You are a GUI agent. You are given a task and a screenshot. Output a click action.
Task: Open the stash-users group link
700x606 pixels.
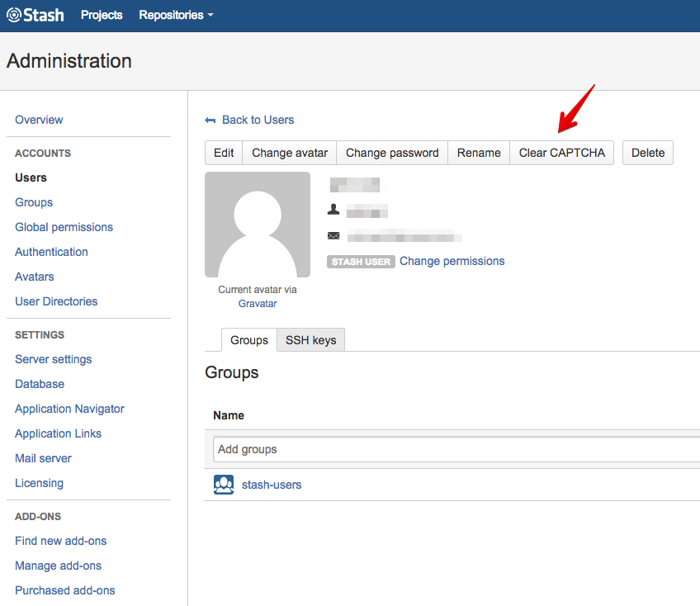(x=272, y=485)
